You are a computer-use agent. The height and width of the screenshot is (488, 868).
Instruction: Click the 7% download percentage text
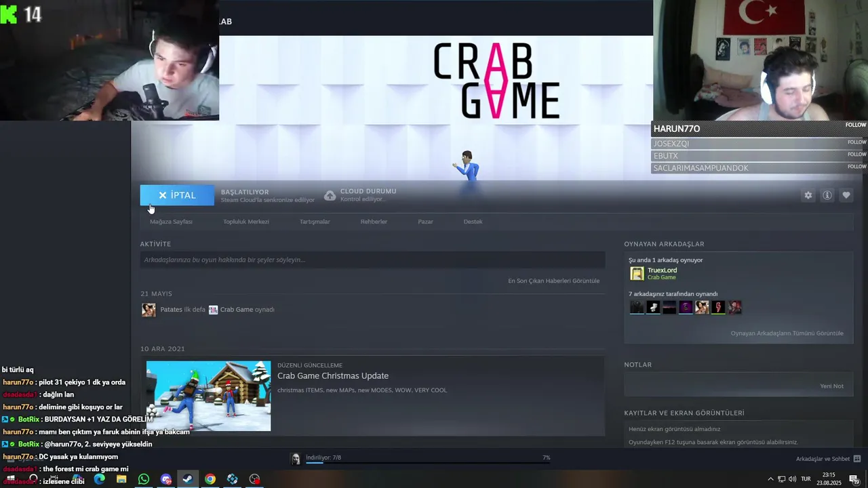point(546,457)
